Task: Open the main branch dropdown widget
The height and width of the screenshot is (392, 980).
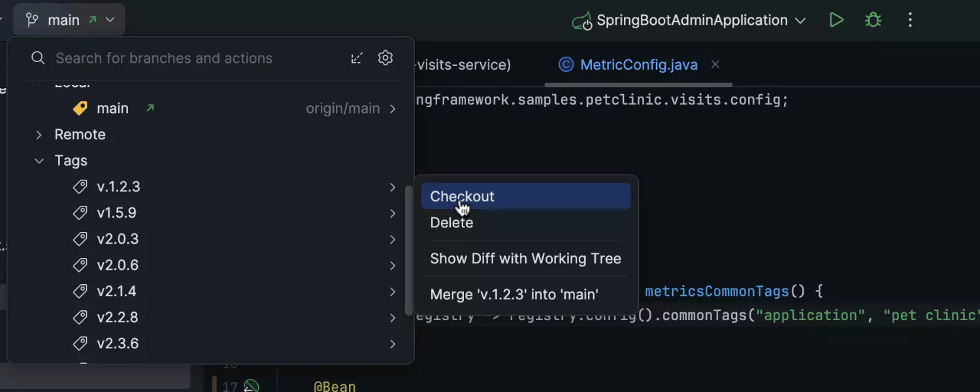Action: point(70,20)
